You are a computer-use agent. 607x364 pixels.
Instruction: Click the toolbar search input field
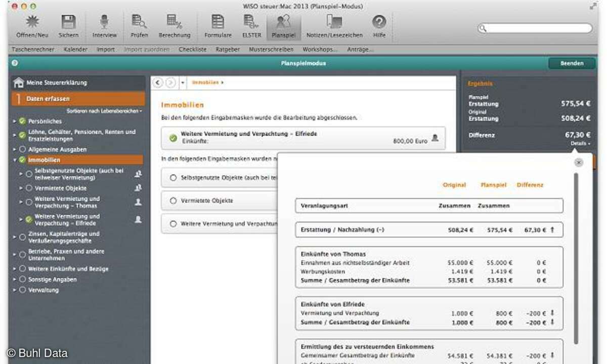[535, 28]
